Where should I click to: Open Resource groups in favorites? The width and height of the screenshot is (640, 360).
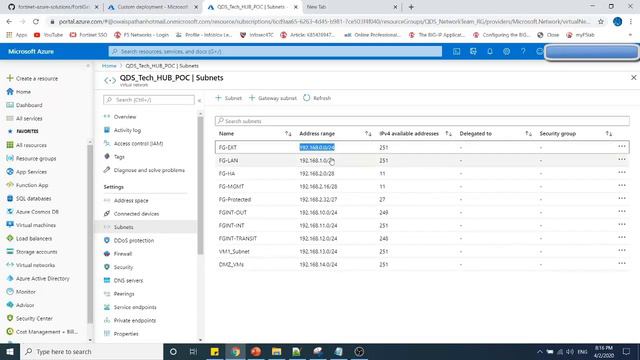point(31,158)
